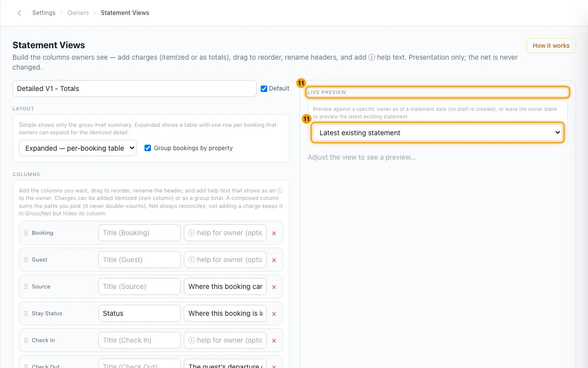The height and width of the screenshot is (368, 588).
Task: Open Owners breadcrumb
Action: pyautogui.click(x=78, y=13)
